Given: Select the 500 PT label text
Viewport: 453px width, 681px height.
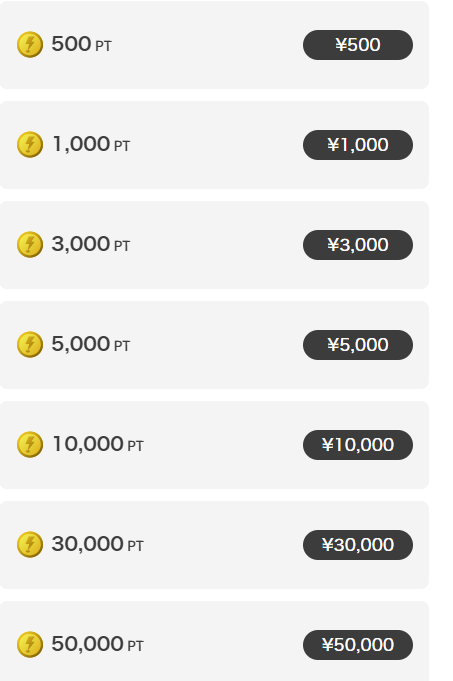Looking at the screenshot, I should pos(82,44).
